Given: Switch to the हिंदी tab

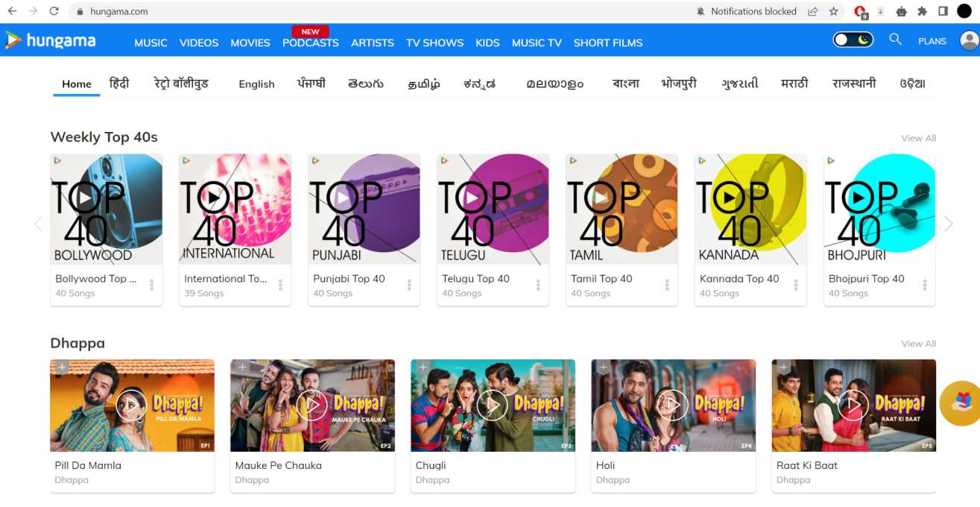Looking at the screenshot, I should click(119, 84).
